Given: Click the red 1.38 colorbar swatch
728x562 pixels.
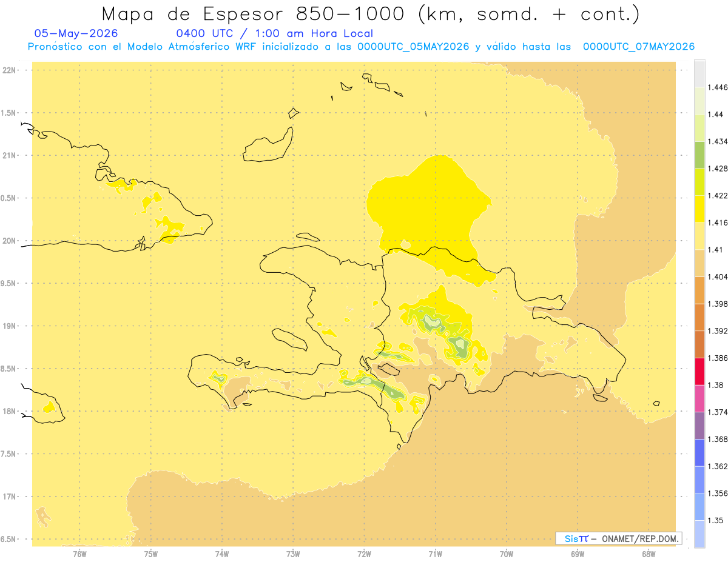Looking at the screenshot, I should [x=699, y=371].
